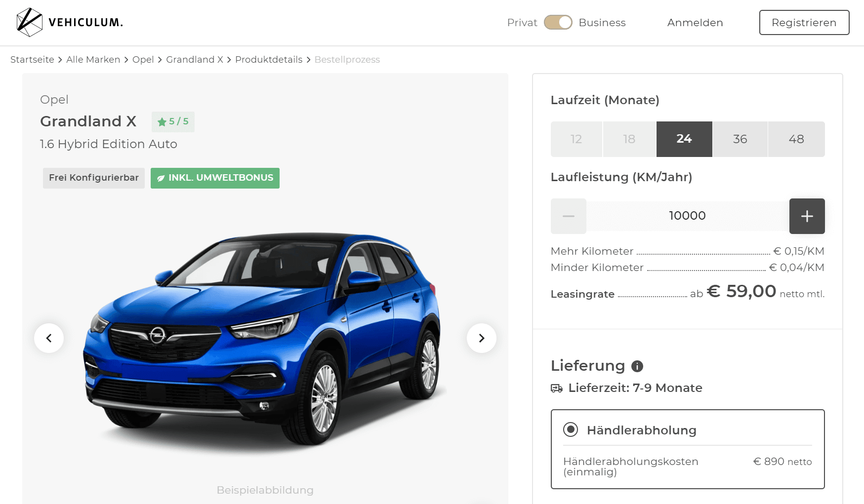Click the 'Beispielabbildung' caption
Viewport: 864px width, 504px height.
[x=265, y=490]
